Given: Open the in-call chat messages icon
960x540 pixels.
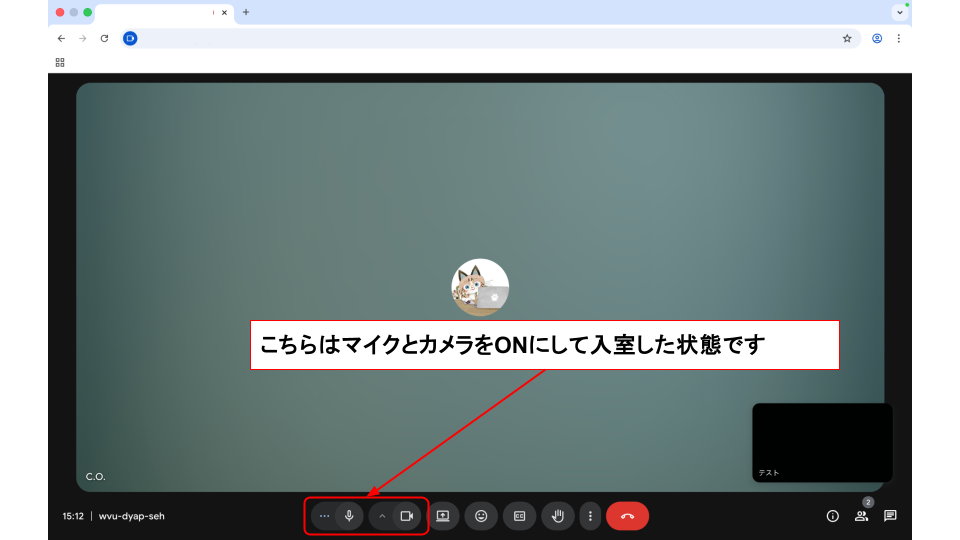Looking at the screenshot, I should (890, 516).
